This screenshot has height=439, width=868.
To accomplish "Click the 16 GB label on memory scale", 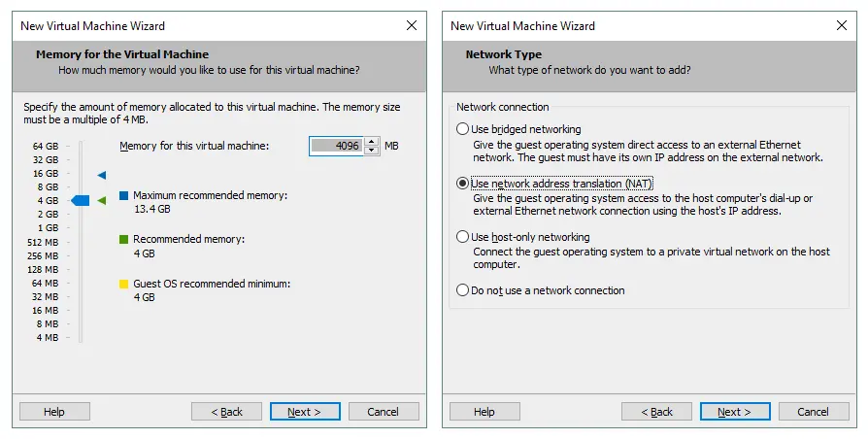I will point(47,173).
